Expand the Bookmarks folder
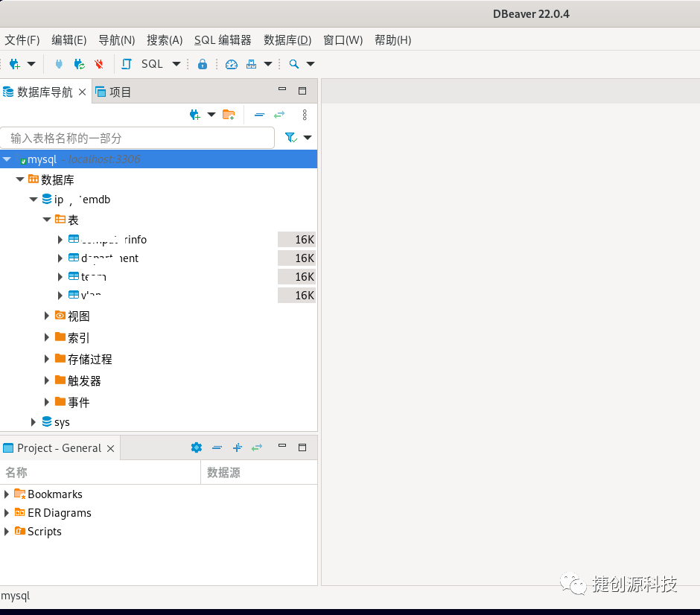The width and height of the screenshot is (700, 615). tap(6, 494)
